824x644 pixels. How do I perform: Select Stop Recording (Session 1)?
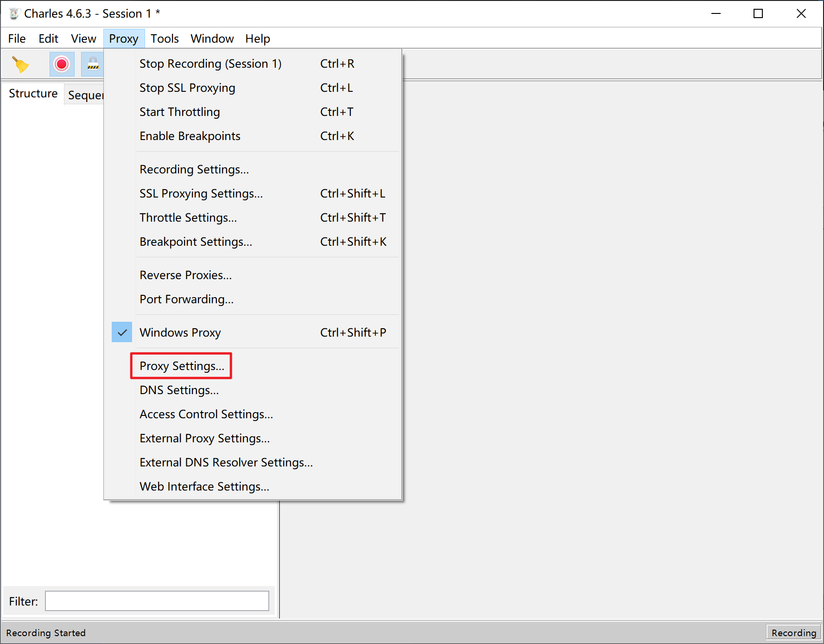coord(253,64)
